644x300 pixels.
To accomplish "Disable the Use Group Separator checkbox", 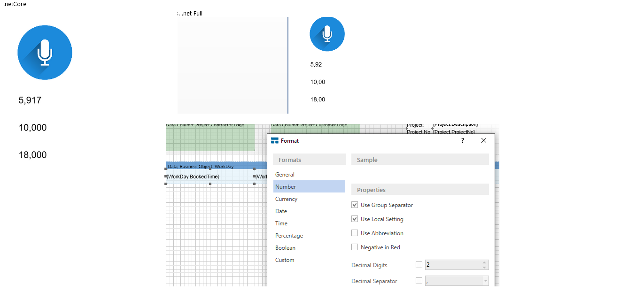I will pyautogui.click(x=355, y=205).
